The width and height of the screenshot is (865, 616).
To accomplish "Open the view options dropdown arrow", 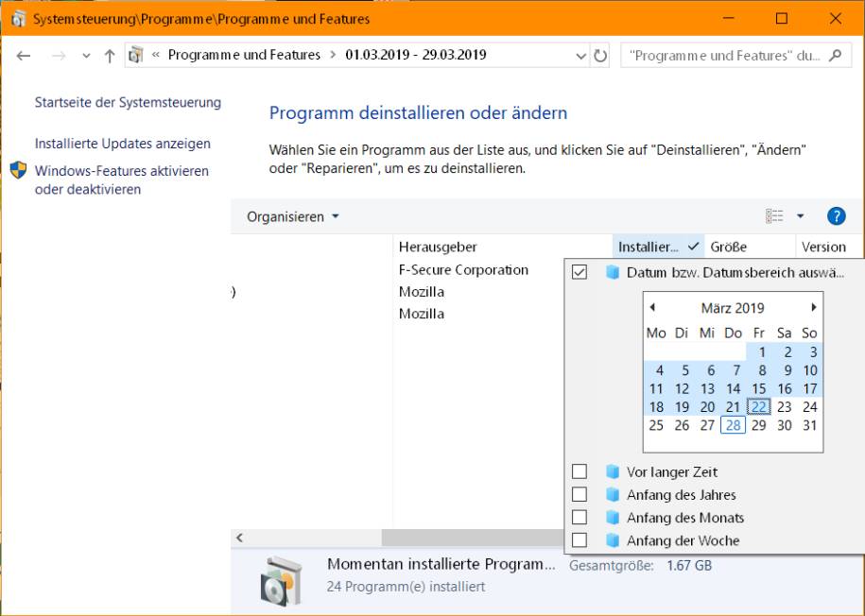I will pos(801,216).
